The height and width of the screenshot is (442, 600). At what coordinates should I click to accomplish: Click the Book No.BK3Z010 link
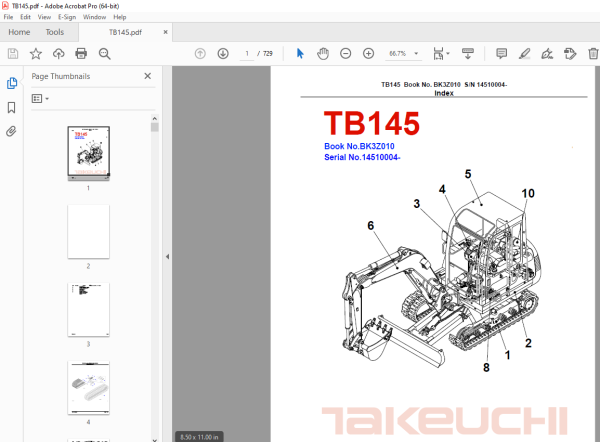359,146
